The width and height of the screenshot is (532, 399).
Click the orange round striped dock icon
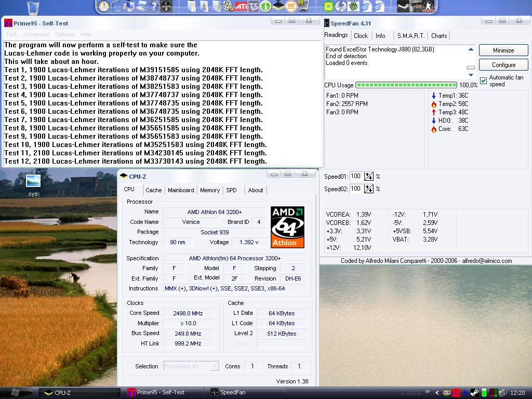click(291, 6)
